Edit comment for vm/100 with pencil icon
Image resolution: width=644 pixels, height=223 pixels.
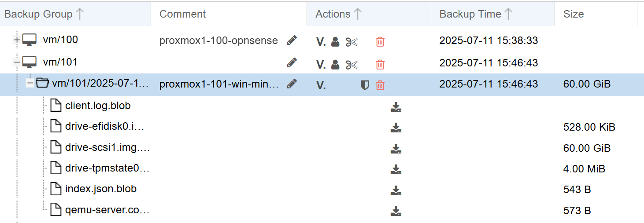tap(292, 41)
